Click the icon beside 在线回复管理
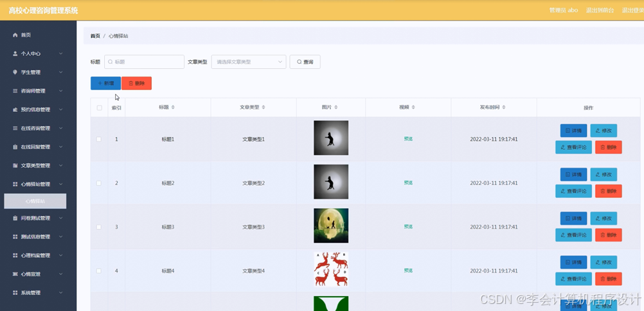This screenshot has height=311, width=644. (x=15, y=147)
